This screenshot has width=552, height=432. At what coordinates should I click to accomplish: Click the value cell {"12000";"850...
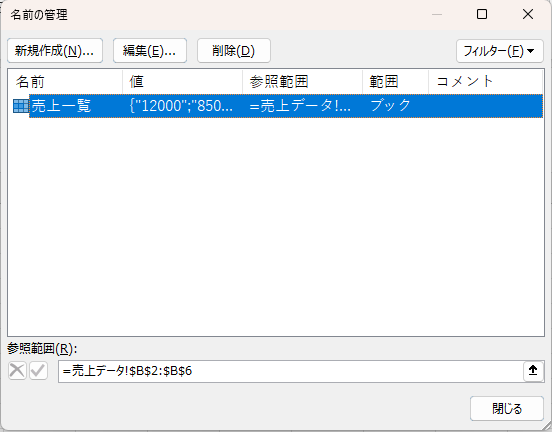[x=181, y=106]
